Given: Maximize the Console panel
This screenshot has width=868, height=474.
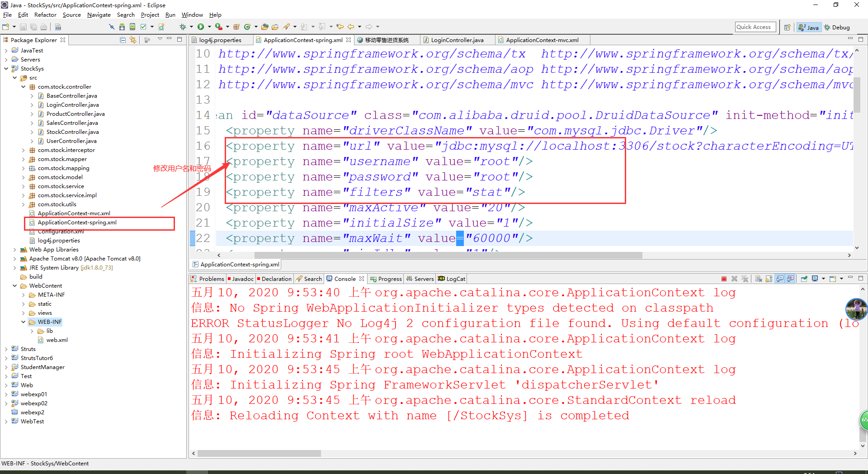Looking at the screenshot, I should tap(861, 278).
